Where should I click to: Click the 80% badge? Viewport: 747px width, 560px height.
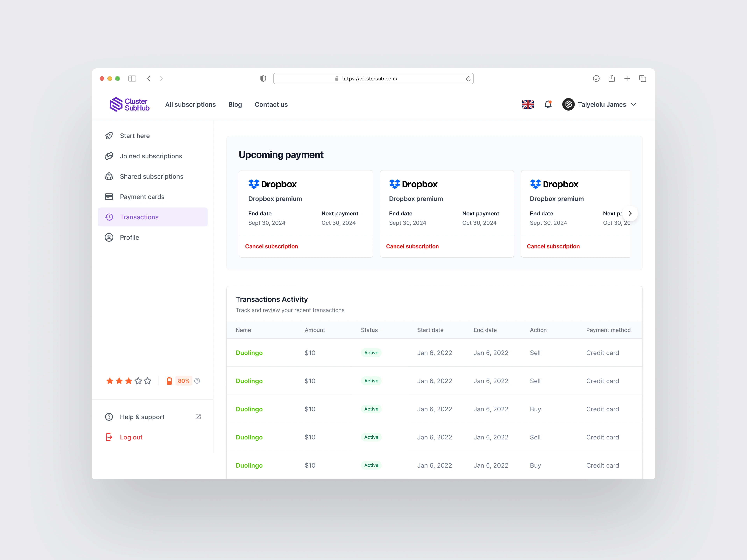(184, 381)
